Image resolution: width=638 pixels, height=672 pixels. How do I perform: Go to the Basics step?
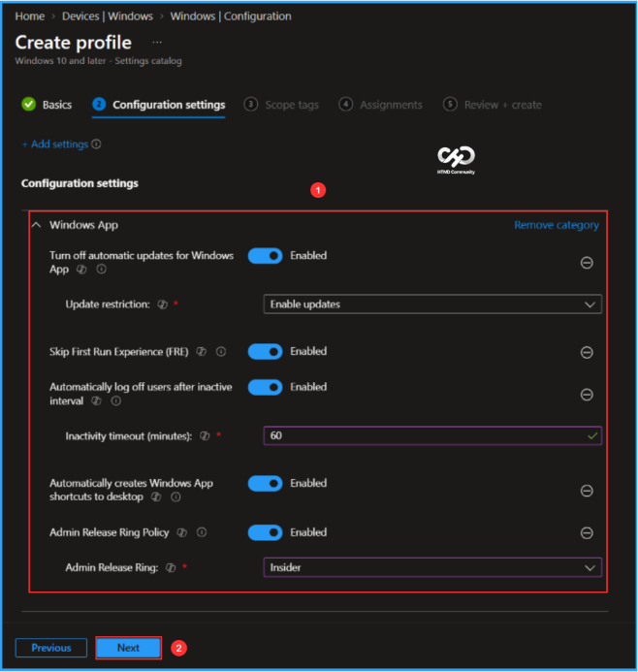(x=47, y=105)
